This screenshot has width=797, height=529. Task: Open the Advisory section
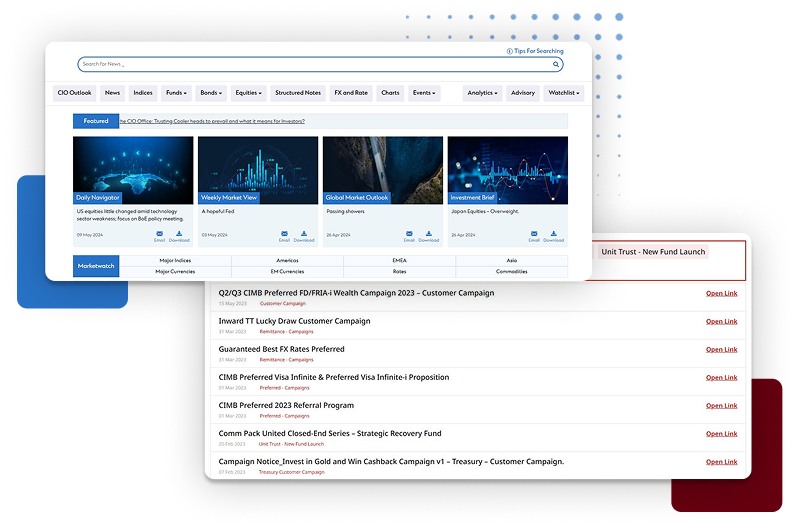523,93
